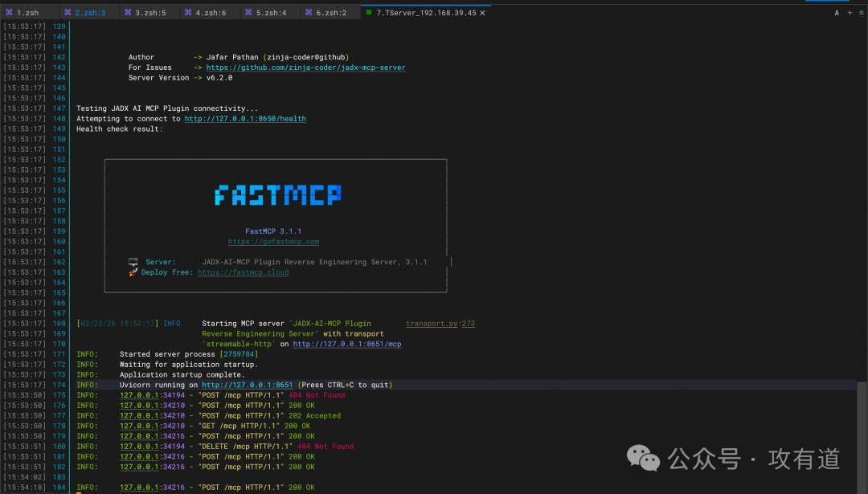Screen dimensions: 868x494
Task: Click the '404 Not Found' status on line 175
Action: pos(317,395)
